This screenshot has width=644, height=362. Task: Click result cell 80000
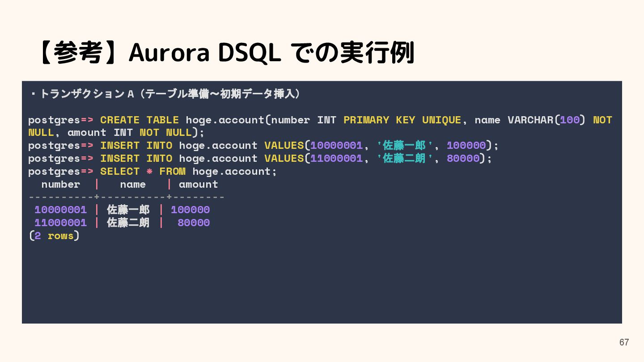point(194,223)
